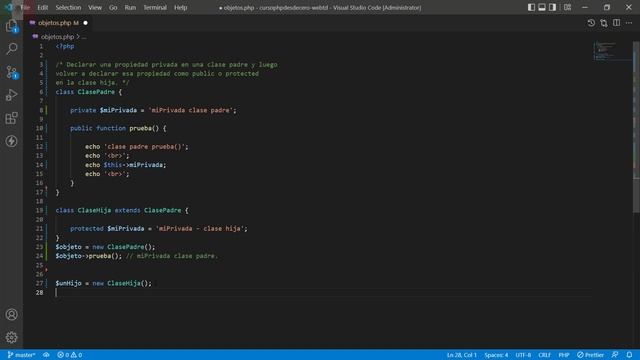Click the master branch in status bar
Viewport: 640px width, 360px height.
pos(21,355)
